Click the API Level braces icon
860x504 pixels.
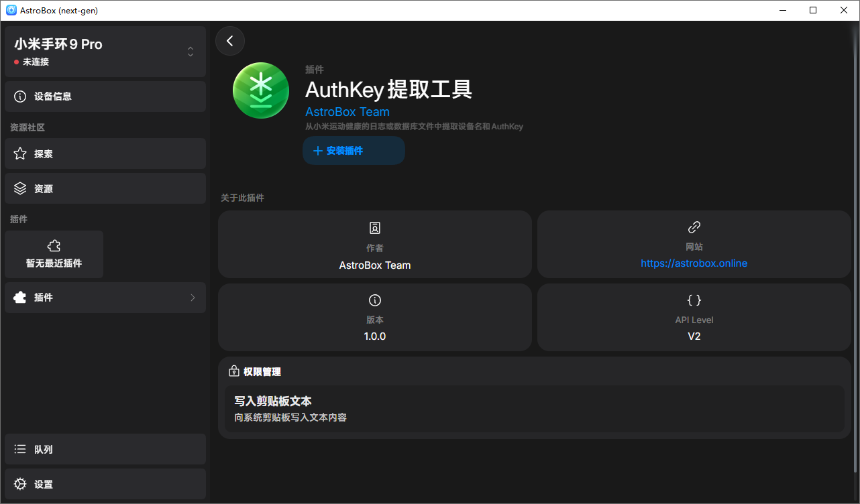[x=694, y=300]
